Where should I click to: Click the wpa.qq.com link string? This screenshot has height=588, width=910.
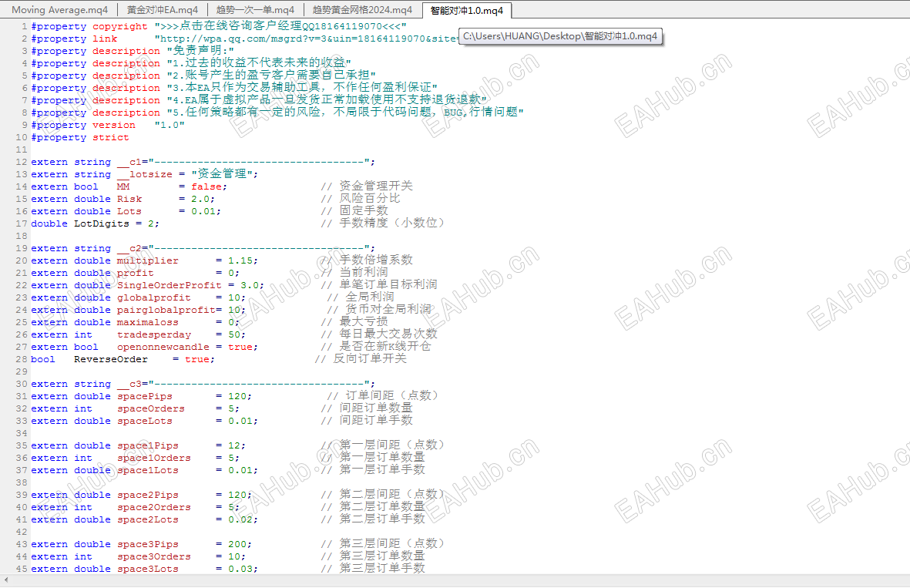click(x=307, y=39)
